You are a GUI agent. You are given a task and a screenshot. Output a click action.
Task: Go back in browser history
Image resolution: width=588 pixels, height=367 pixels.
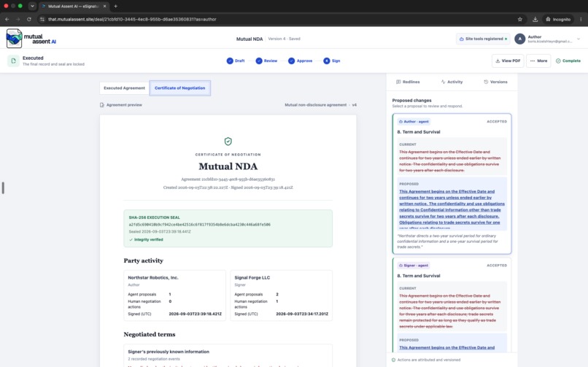[7, 19]
